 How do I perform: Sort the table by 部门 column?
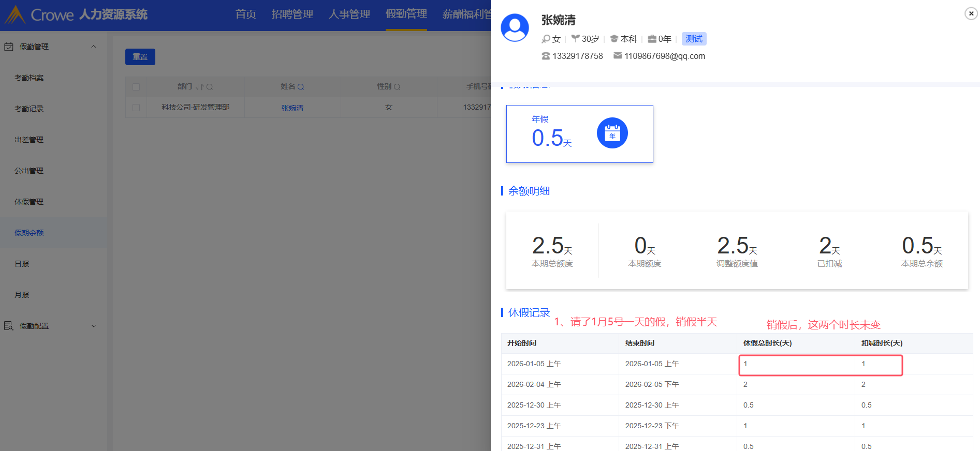tap(200, 87)
